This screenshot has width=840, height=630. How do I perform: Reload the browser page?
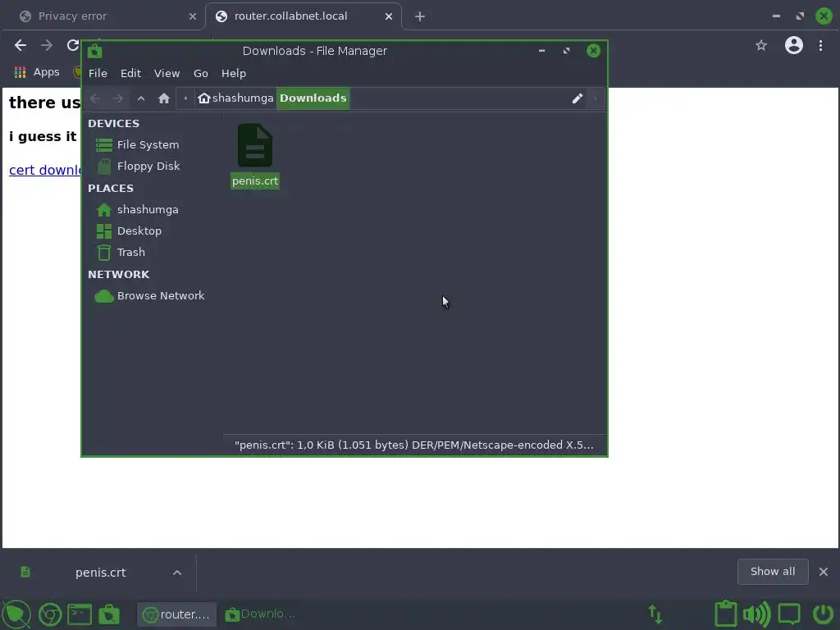tap(73, 46)
